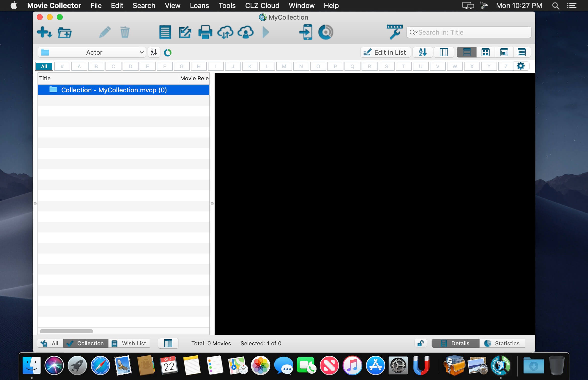Open the search field options dropdown
The image size is (588, 380).
pyautogui.click(x=413, y=32)
